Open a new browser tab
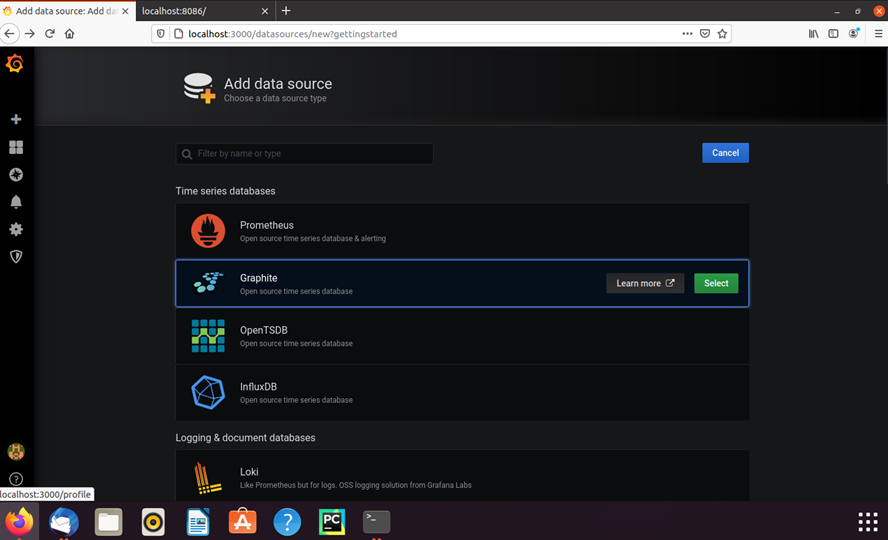This screenshot has height=540, width=888. tap(286, 11)
